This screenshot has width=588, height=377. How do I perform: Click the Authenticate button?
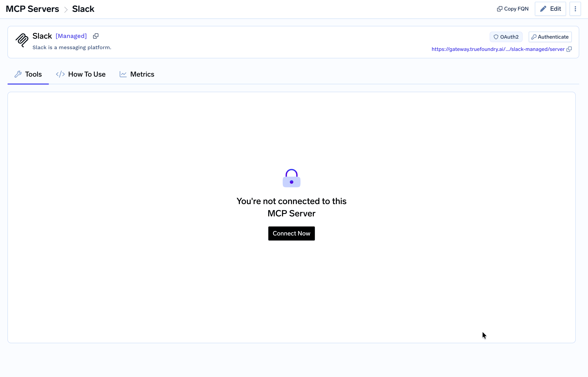click(x=550, y=37)
